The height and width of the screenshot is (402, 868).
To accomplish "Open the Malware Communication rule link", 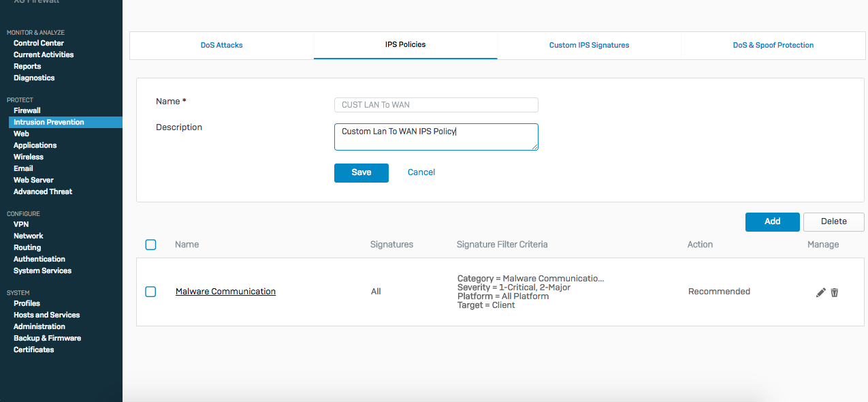I will coord(226,292).
